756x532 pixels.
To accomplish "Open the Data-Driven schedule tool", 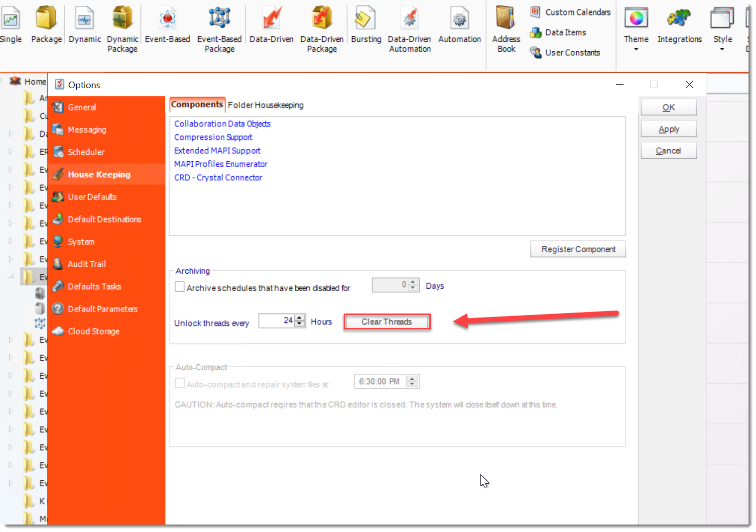I will click(271, 20).
